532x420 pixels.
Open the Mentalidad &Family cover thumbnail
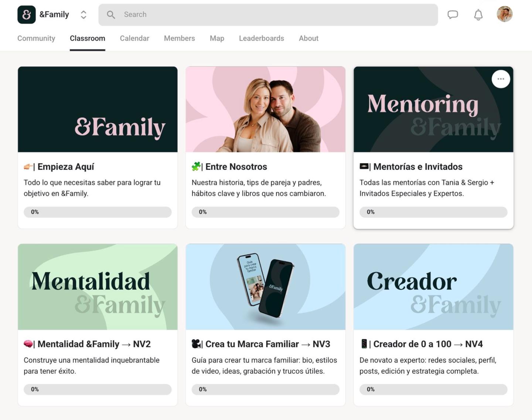(x=98, y=287)
